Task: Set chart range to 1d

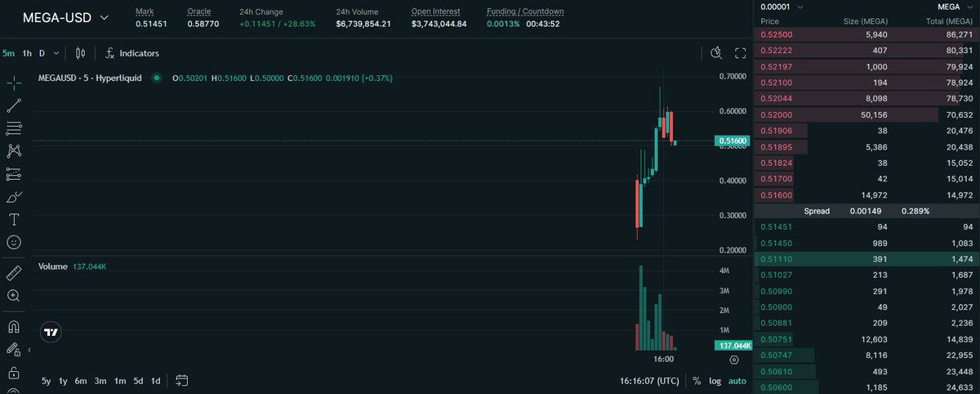Action: pos(155,381)
